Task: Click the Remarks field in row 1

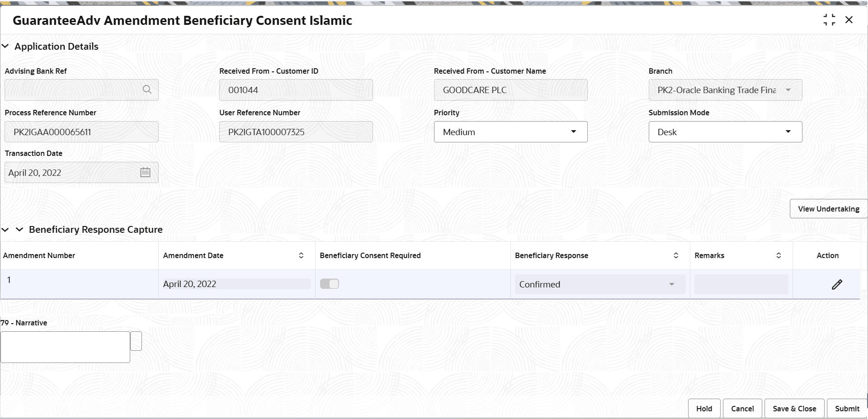Action: tap(741, 284)
